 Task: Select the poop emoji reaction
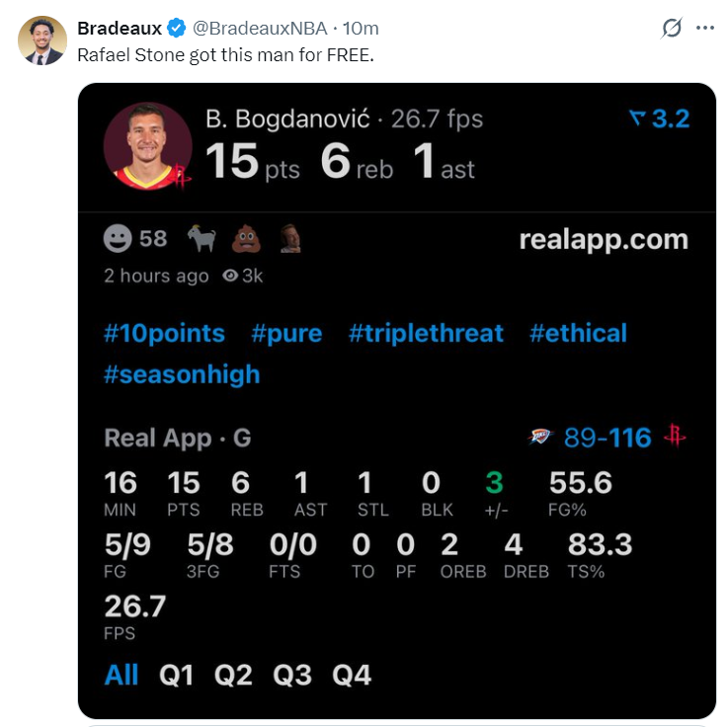[246, 239]
